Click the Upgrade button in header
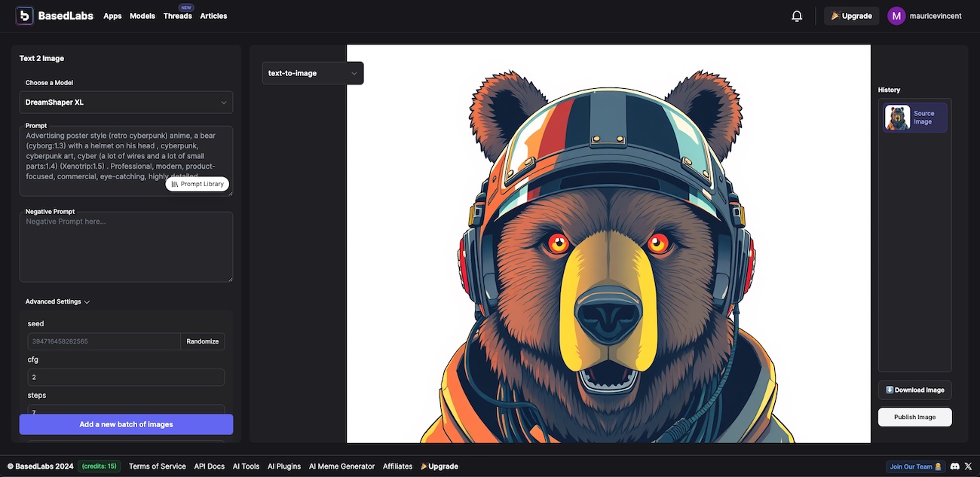Image resolution: width=980 pixels, height=477 pixels. (851, 16)
